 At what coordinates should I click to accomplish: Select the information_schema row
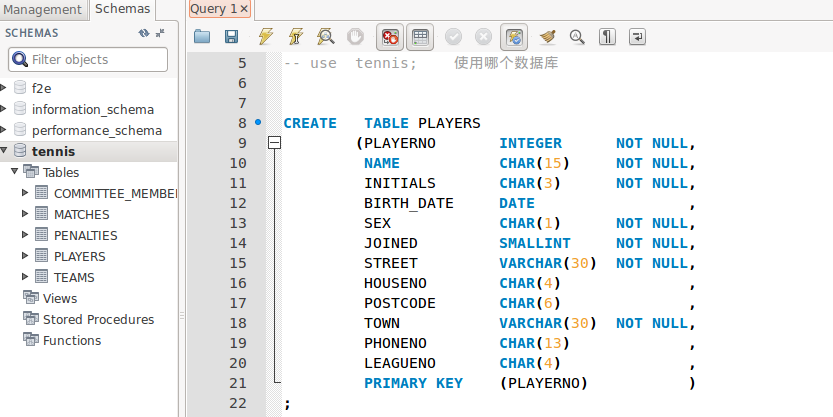click(x=88, y=109)
